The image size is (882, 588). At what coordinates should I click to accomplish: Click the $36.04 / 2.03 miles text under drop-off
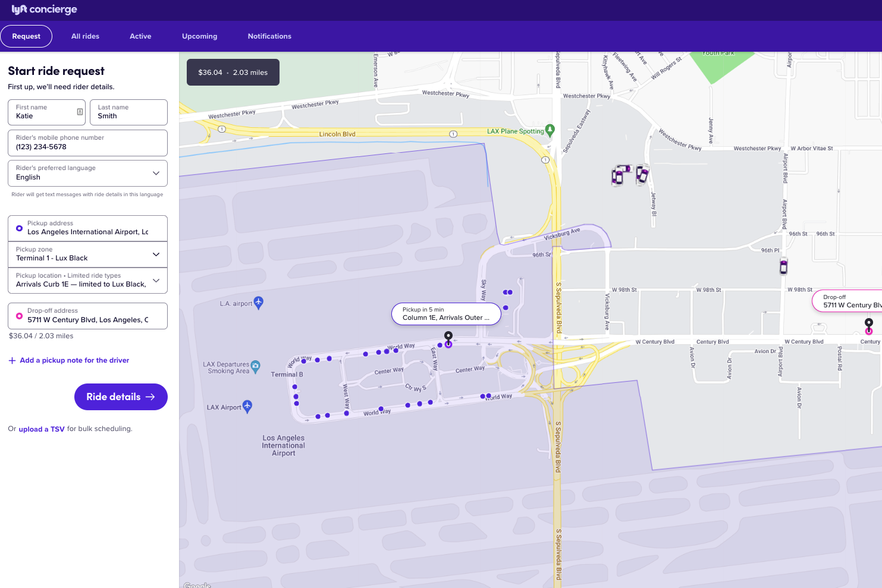41,336
